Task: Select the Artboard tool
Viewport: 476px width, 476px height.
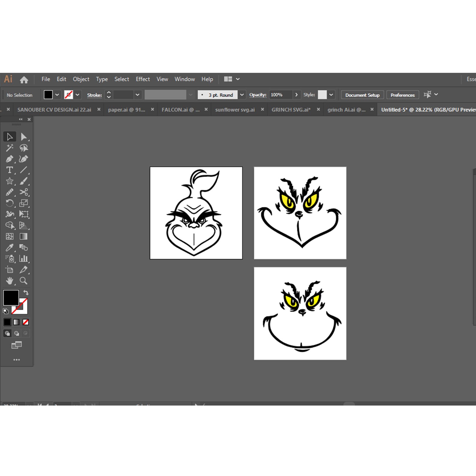Action: click(10, 270)
